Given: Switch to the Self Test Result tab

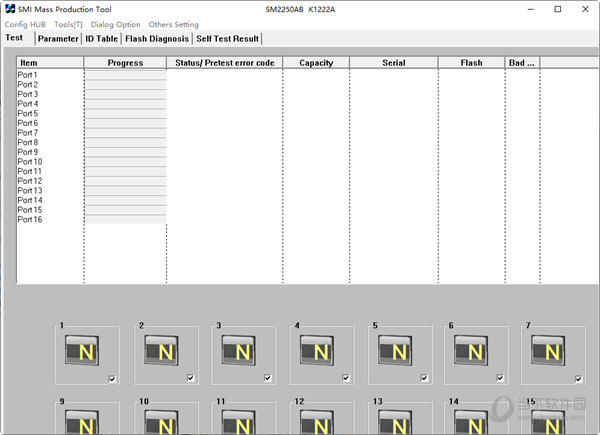Looking at the screenshot, I should 228,39.
